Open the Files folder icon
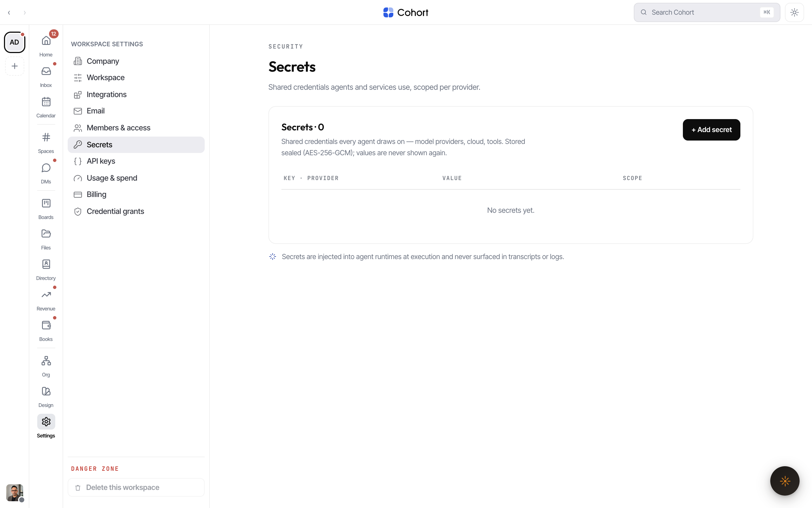The image size is (812, 508). (x=46, y=234)
